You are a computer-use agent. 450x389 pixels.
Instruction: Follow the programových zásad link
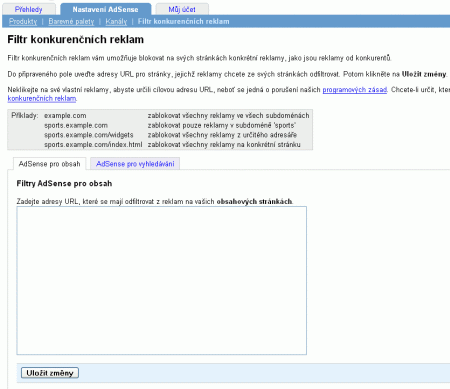pyautogui.click(x=355, y=90)
